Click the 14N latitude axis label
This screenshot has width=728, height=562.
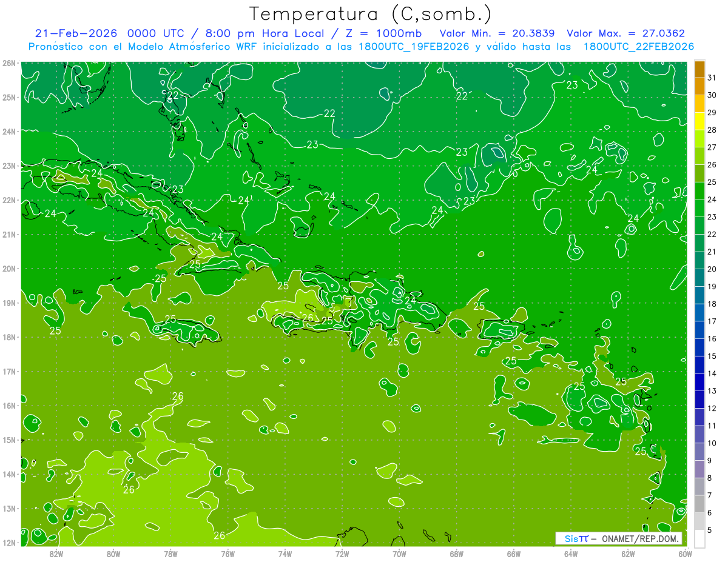[x=8, y=474]
